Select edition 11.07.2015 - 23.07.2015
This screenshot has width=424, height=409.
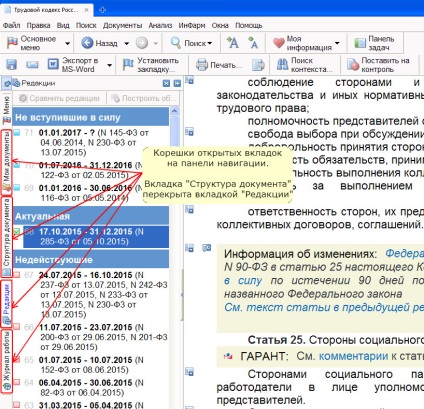pos(92,337)
